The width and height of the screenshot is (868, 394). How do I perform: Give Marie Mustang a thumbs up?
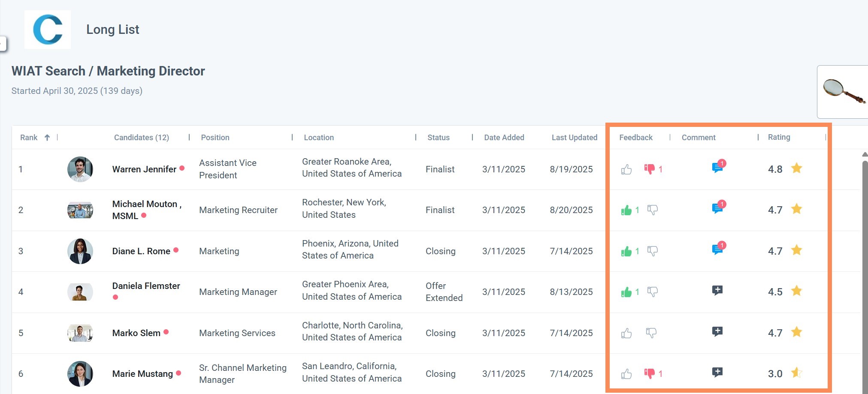coord(626,374)
